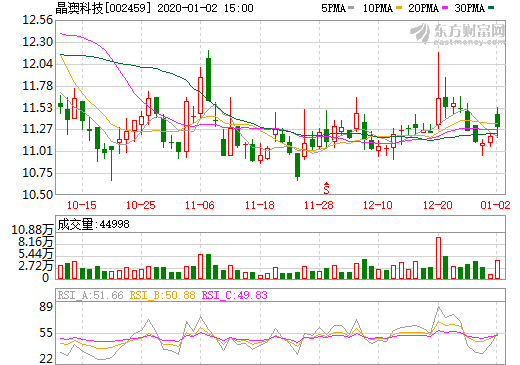
Task: Click the 30PMA legend label
Action: (469, 8)
